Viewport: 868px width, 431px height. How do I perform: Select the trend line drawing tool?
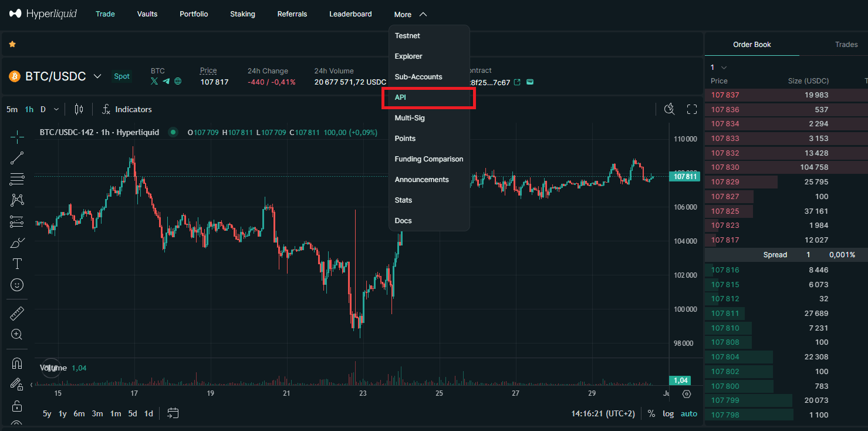click(x=17, y=157)
